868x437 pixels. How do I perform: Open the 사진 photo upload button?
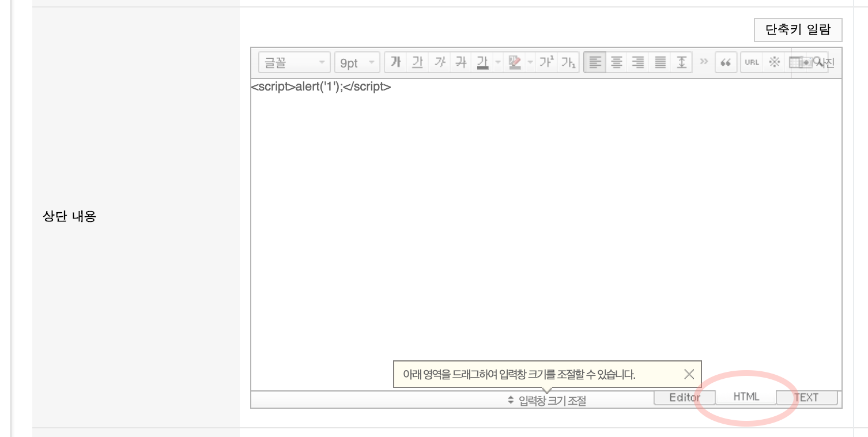pyautogui.click(x=817, y=62)
